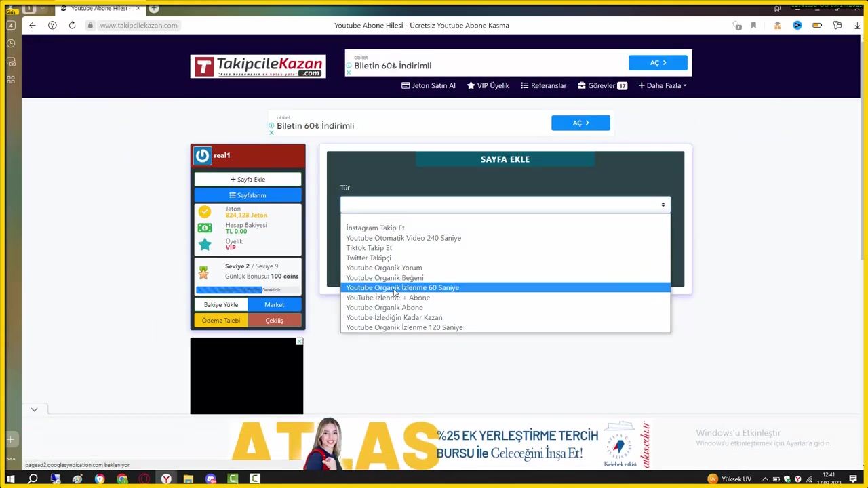This screenshot has height=488, width=868.
Task: Go back with the browser back arrow
Action: [32, 26]
